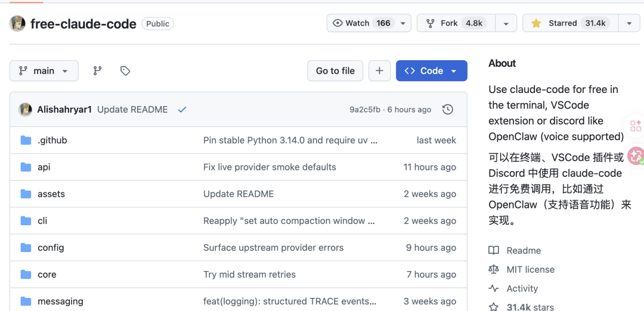Open the Surface upstream provider errors commit
The image size is (644, 311).
coord(274,248)
